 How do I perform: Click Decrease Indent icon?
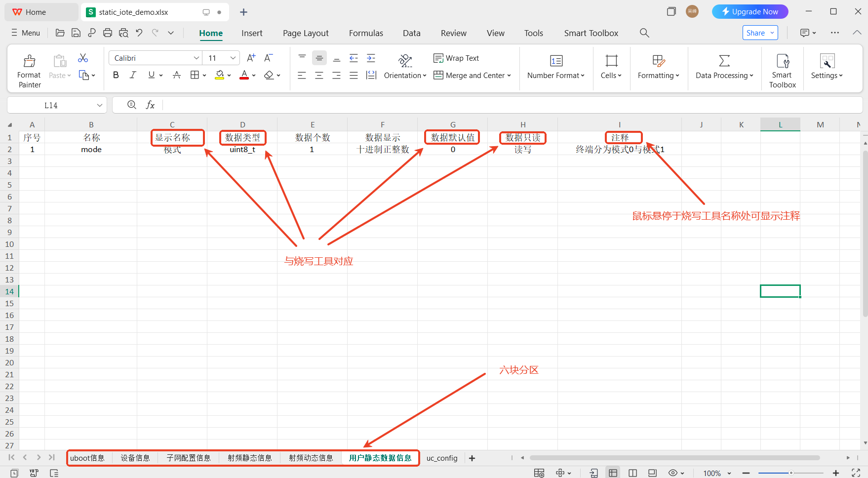[x=354, y=58]
